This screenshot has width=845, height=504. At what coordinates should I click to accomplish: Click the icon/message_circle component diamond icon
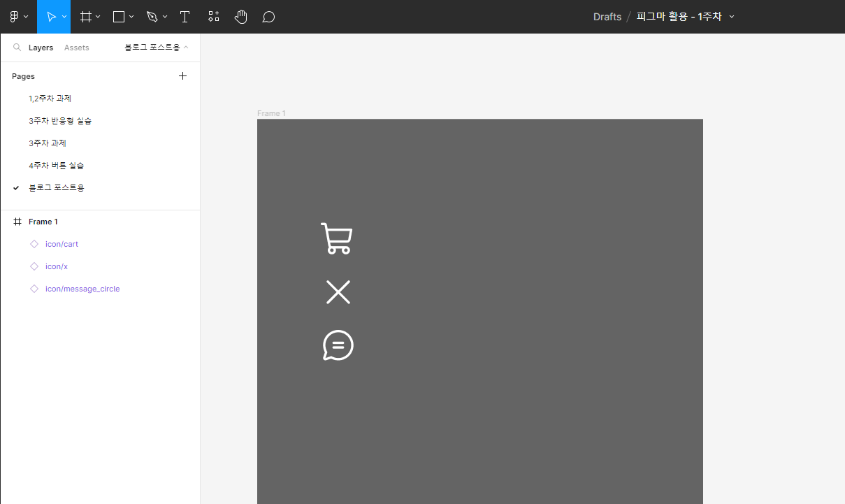[34, 289]
